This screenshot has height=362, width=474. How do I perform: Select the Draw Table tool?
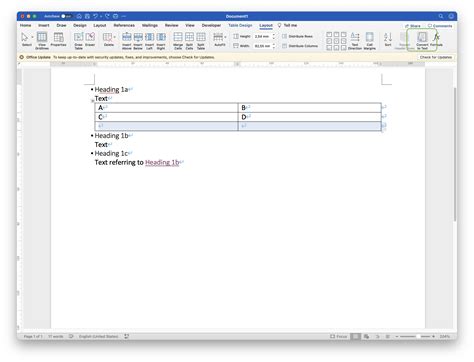[x=78, y=40]
